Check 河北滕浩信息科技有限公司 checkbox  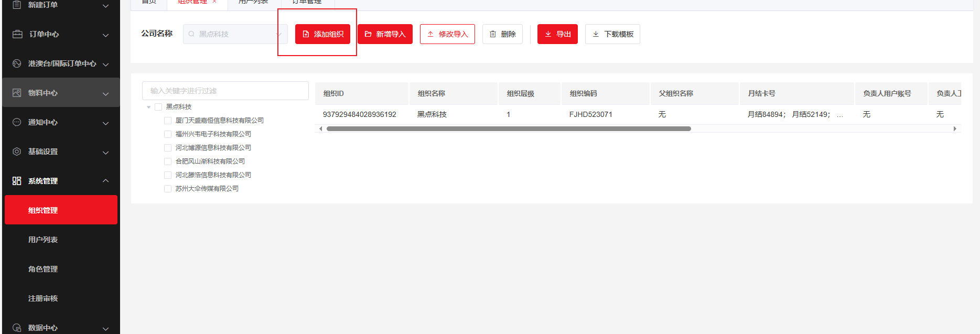click(x=168, y=175)
